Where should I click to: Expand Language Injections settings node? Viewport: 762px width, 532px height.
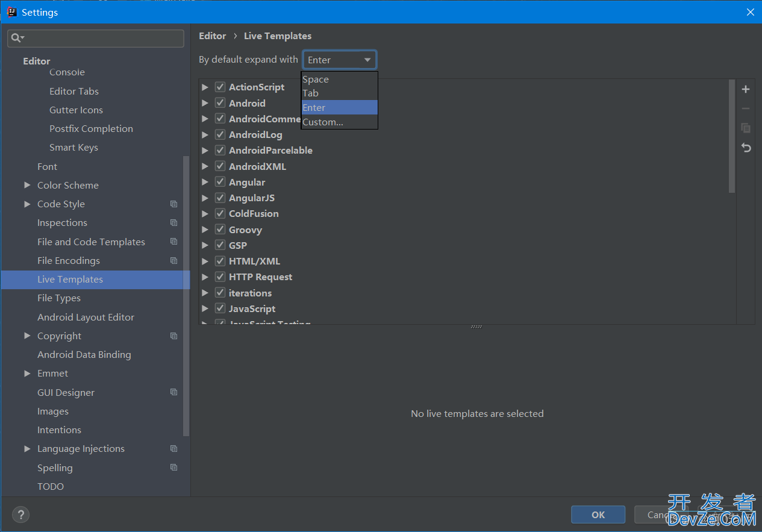(x=27, y=449)
